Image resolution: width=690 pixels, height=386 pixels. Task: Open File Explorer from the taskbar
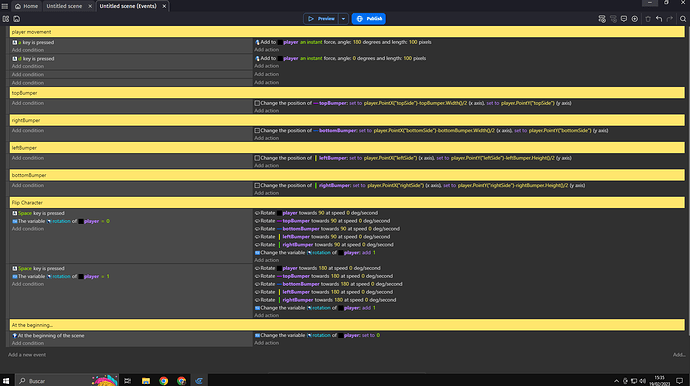pyautogui.click(x=146, y=381)
